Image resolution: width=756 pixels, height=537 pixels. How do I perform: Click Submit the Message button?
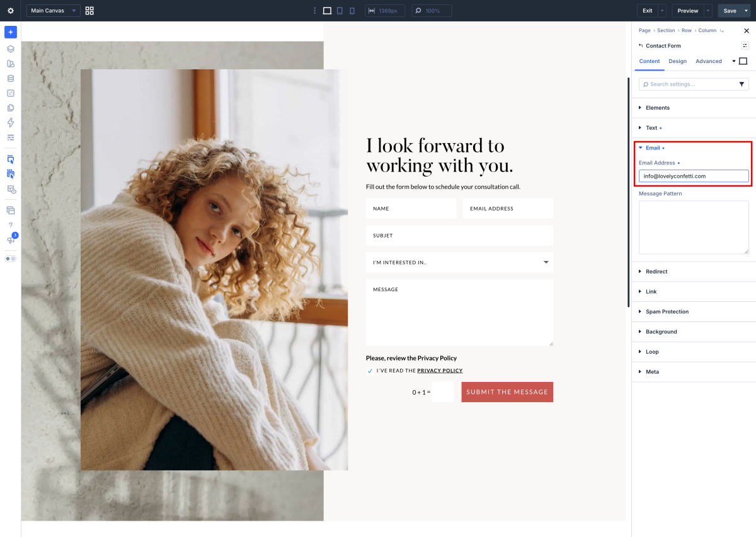pos(507,392)
